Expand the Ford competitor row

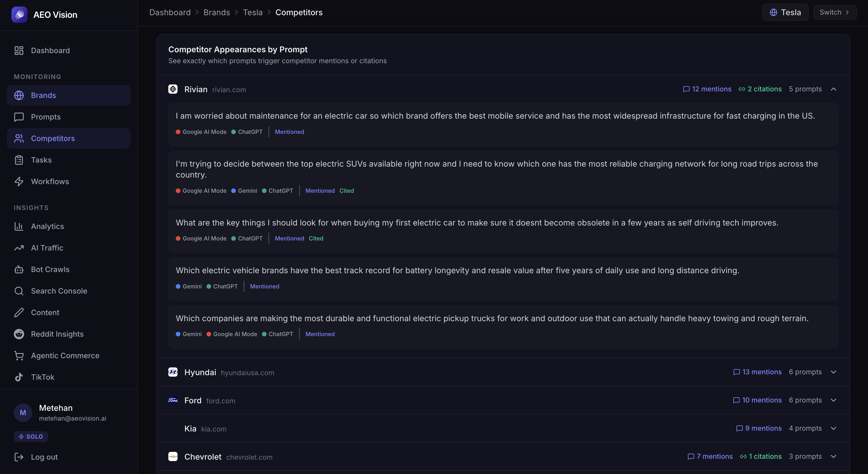(x=833, y=400)
